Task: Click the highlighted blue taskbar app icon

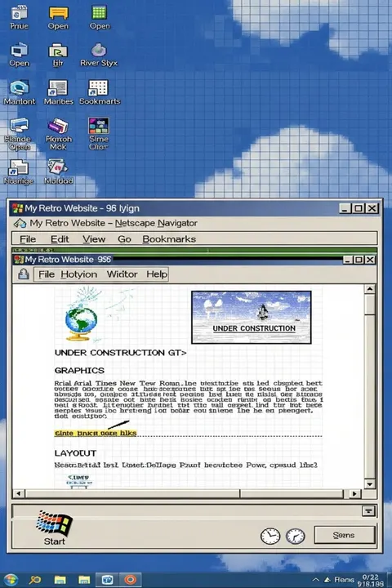Action: point(107,580)
